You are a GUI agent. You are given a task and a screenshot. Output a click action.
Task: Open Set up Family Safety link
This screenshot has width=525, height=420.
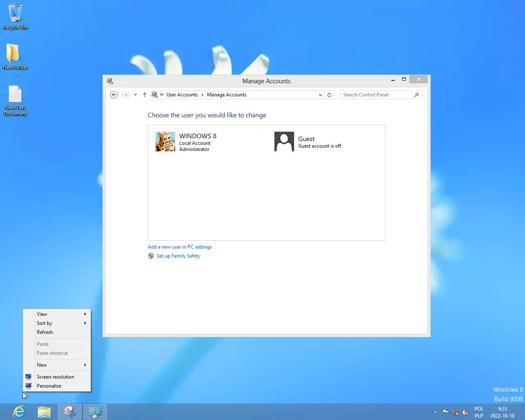pos(178,256)
